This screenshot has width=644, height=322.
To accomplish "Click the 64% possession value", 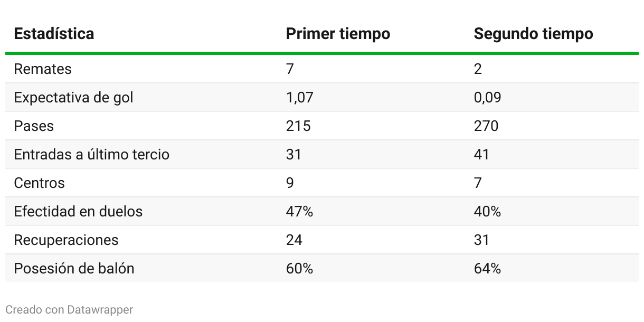I will pyautogui.click(x=487, y=269).
